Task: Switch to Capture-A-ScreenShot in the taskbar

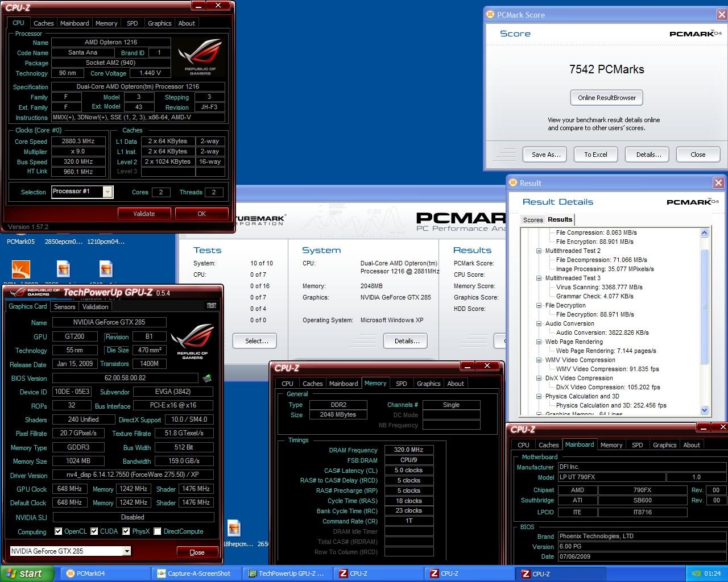Action: (197, 573)
